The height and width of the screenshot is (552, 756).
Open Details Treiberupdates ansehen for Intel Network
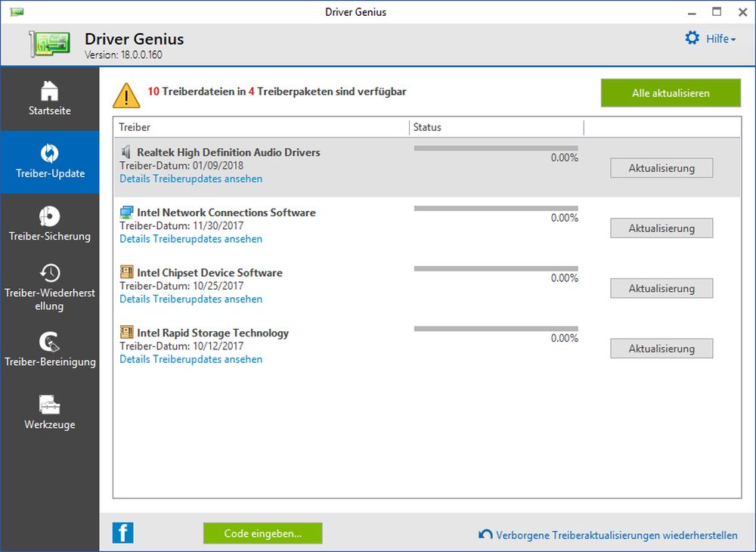click(191, 239)
